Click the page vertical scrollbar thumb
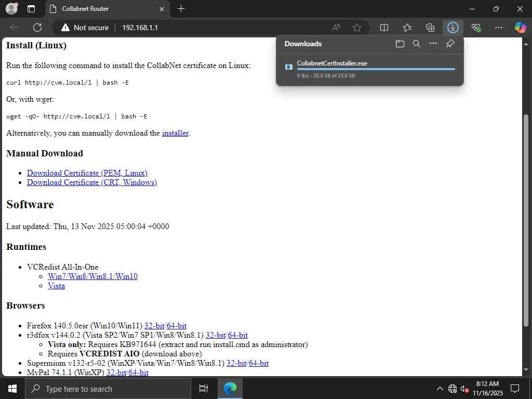532x399 pixels. pos(526,220)
